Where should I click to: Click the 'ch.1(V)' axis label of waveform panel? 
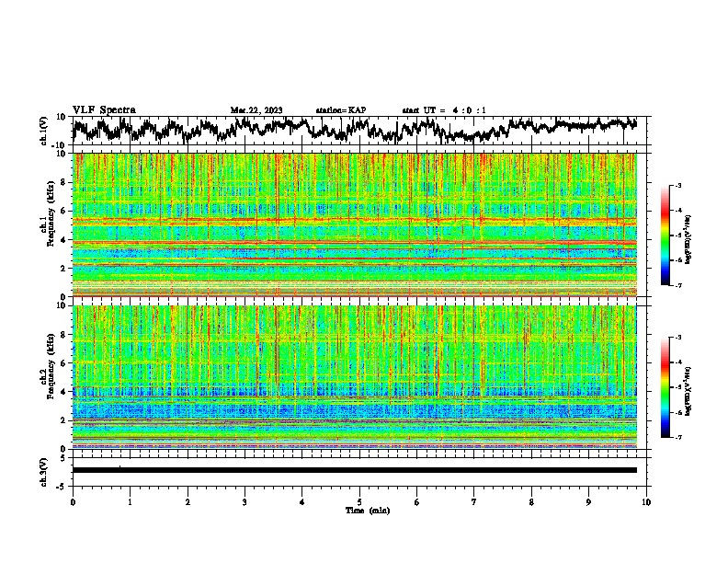pos(44,131)
